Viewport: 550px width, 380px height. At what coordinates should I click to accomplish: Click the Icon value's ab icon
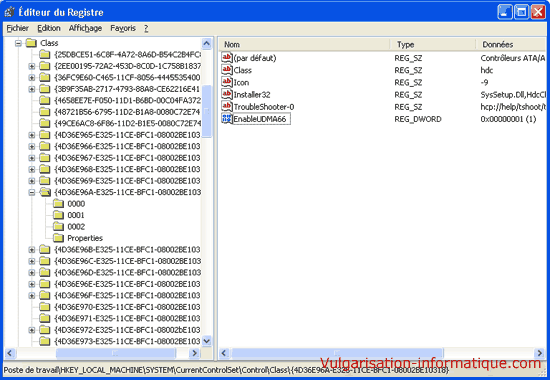(x=227, y=82)
